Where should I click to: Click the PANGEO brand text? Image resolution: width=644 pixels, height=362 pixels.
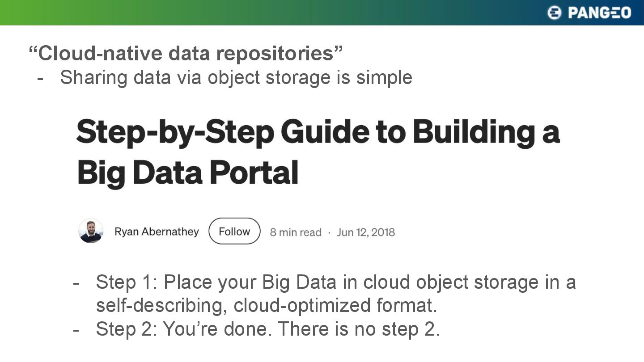[599, 13]
